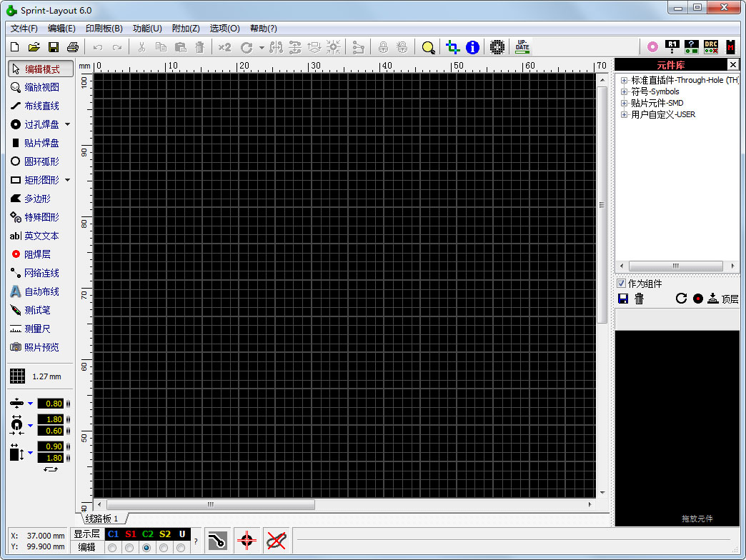Expand 标准直插件-Through-Hole in the component library
This screenshot has width=746, height=560.
[x=625, y=80]
